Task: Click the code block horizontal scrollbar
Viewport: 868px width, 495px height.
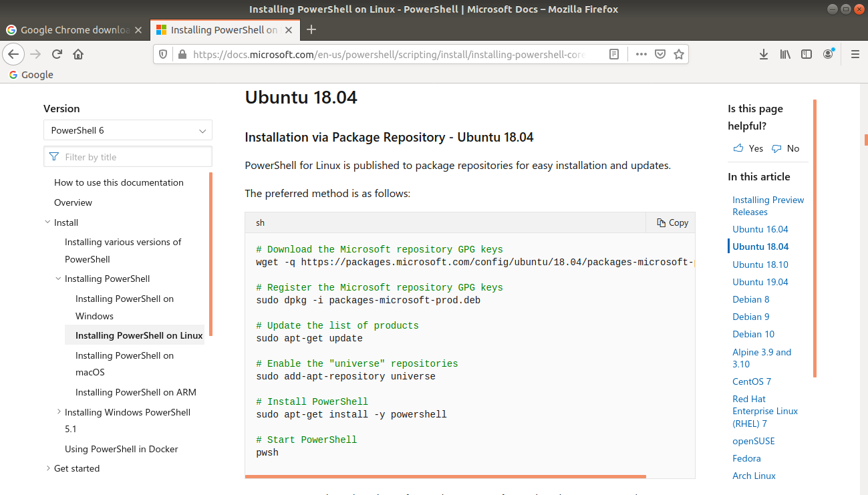Action: 446,476
